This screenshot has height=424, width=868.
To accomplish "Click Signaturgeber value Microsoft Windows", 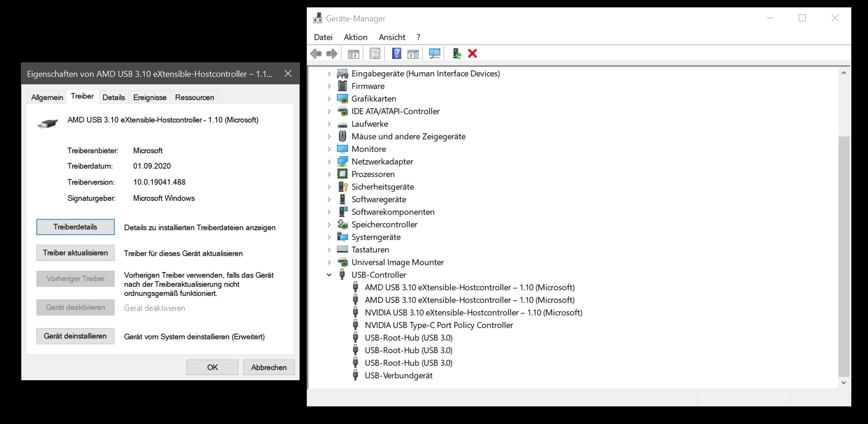I will coord(164,198).
